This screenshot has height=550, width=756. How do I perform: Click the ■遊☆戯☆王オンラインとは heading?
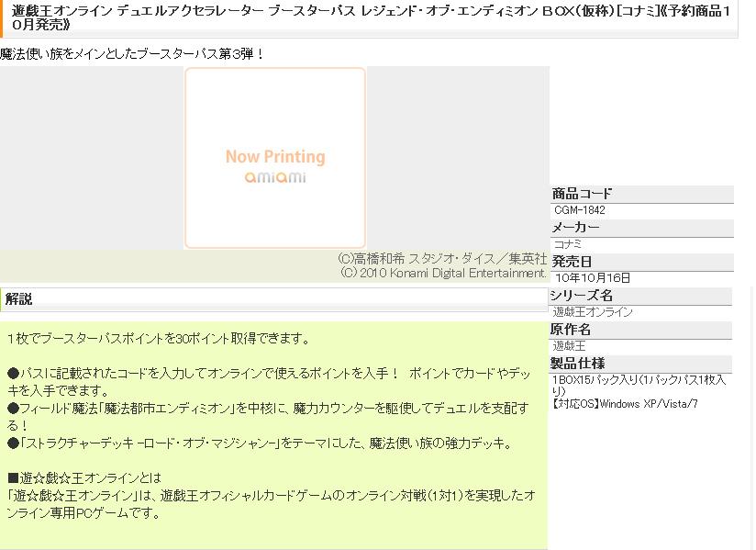coord(84,478)
